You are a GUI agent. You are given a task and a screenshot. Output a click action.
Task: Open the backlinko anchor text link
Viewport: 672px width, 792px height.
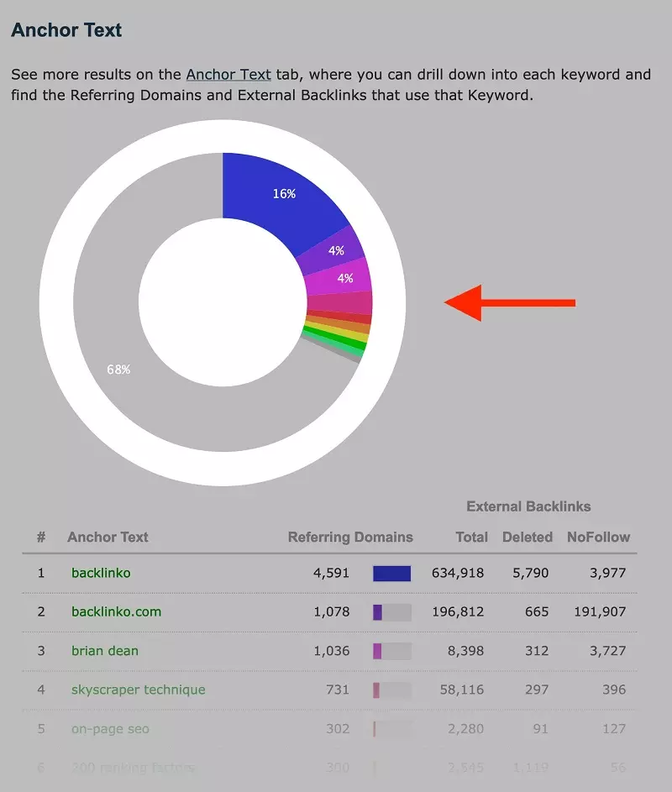(x=101, y=573)
